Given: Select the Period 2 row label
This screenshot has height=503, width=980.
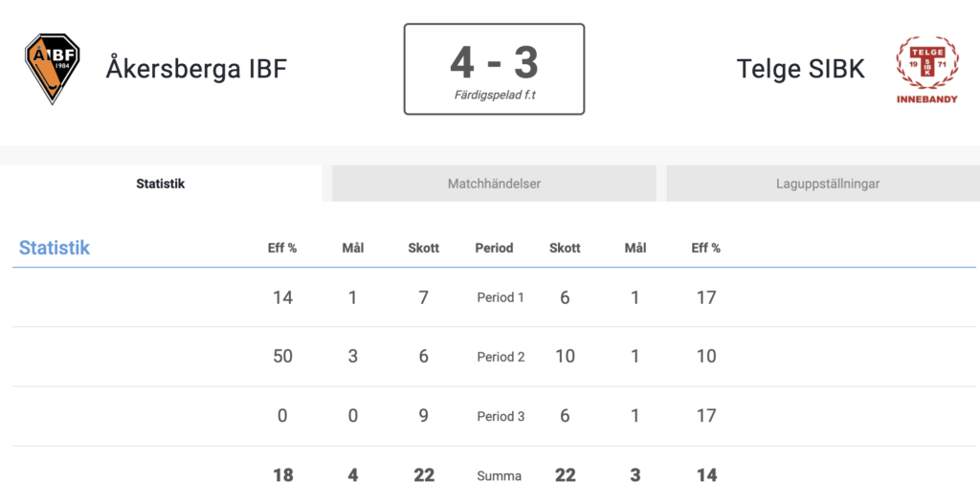Looking at the screenshot, I should click(x=501, y=357).
